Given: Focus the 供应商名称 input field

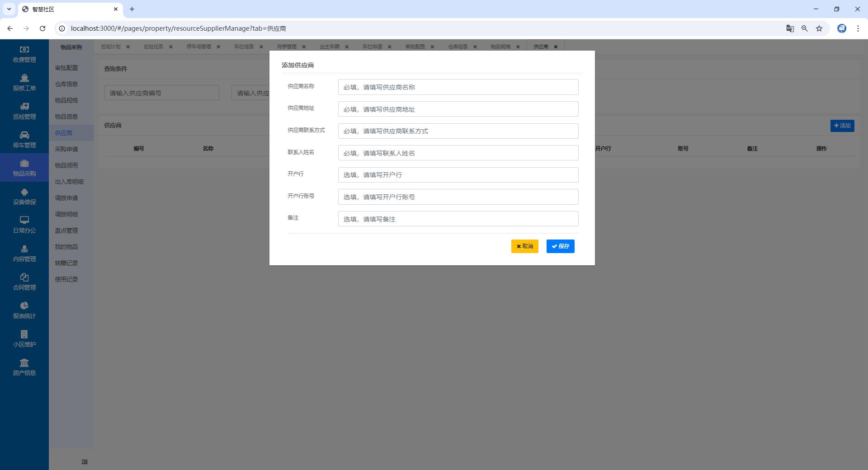Looking at the screenshot, I should [x=458, y=87].
